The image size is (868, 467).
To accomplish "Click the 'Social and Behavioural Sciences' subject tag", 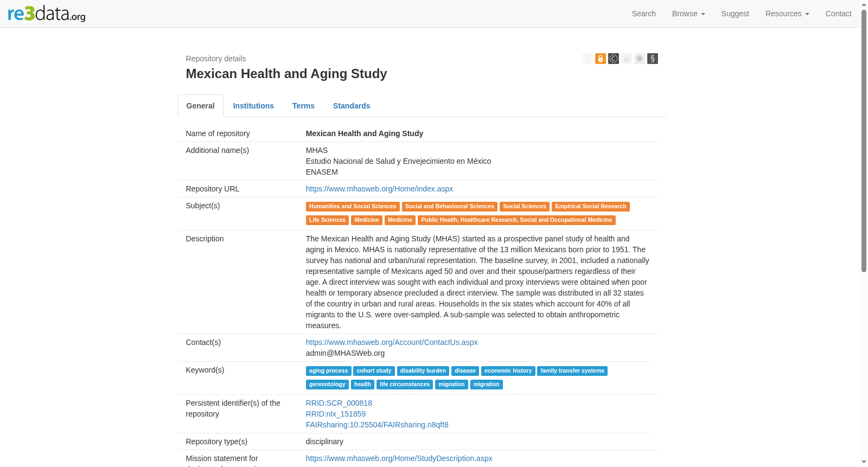I will [x=450, y=207].
